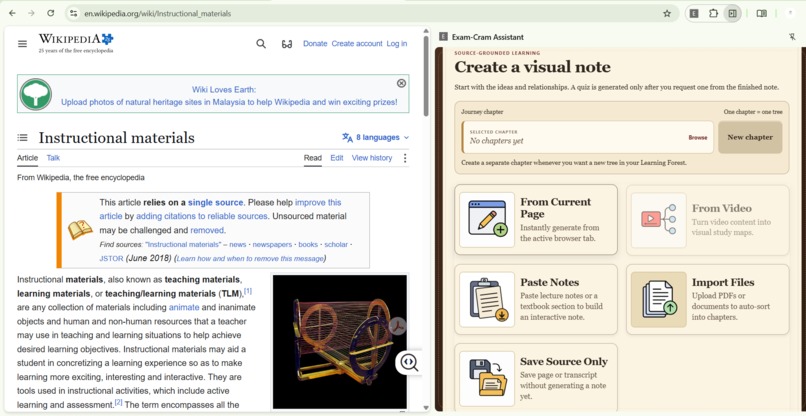The width and height of the screenshot is (806, 416).
Task: Dismiss the Wiki Loves Earth banner
Action: [x=401, y=83]
